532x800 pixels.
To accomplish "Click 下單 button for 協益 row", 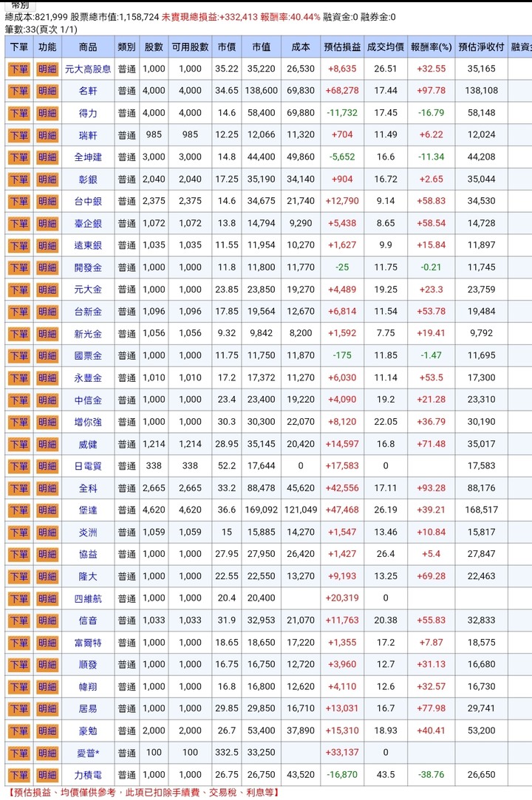I will coord(19,555).
